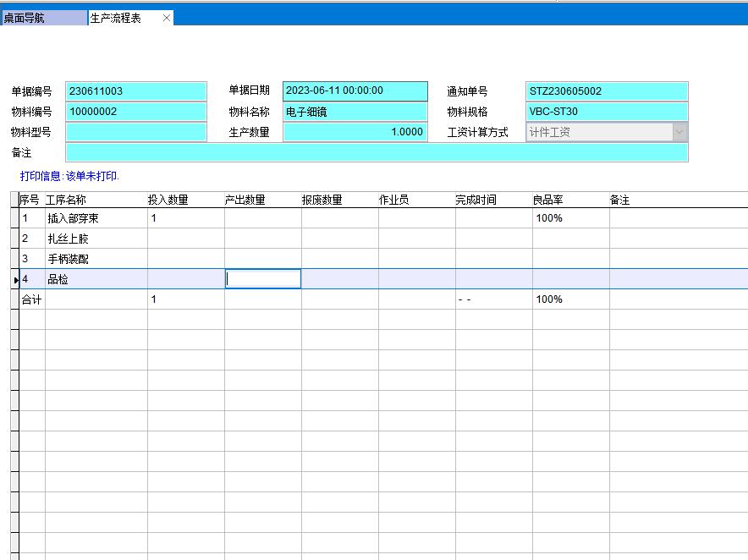The image size is (748, 560).
Task: Switch to the 桌面导航 tab
Action: tap(42, 18)
